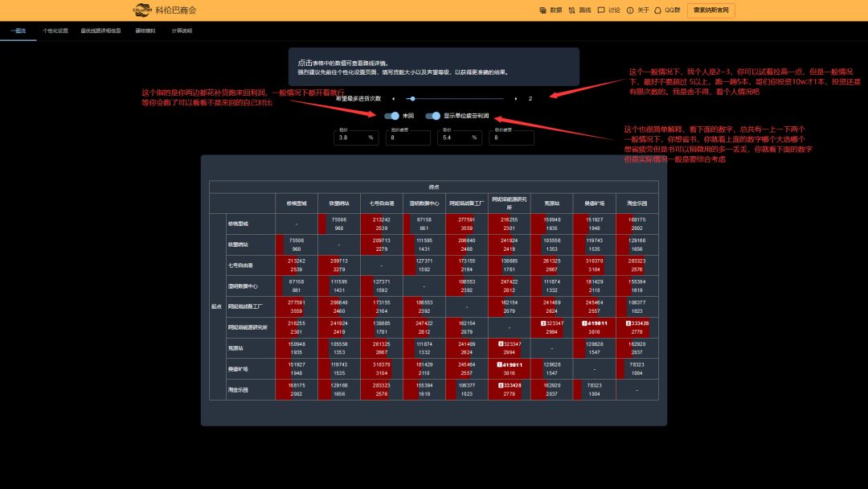Open the 247422 cell in the 澄明数据中心 row
The image size is (868, 489).
point(510,286)
